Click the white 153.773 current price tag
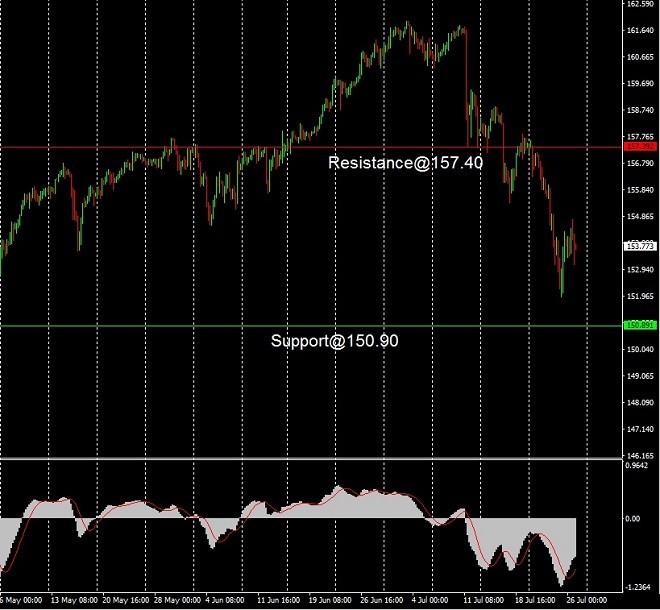 click(640, 245)
